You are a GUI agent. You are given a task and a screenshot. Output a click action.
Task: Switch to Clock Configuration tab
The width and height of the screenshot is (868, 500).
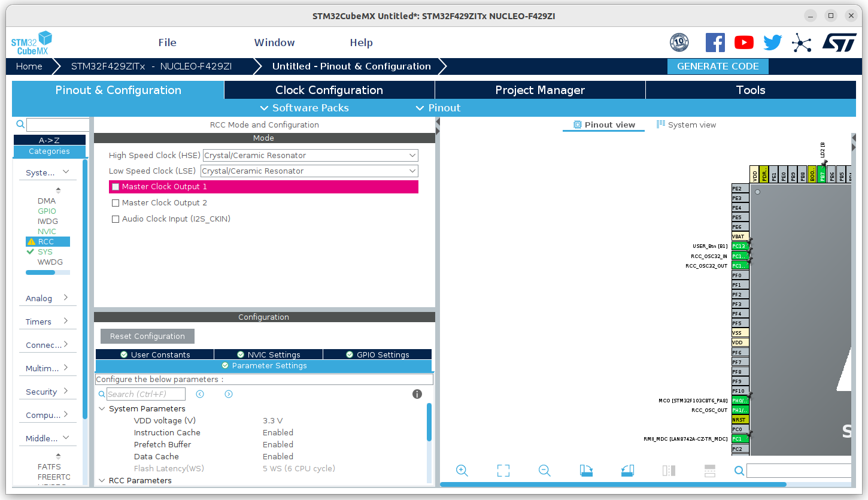329,90
